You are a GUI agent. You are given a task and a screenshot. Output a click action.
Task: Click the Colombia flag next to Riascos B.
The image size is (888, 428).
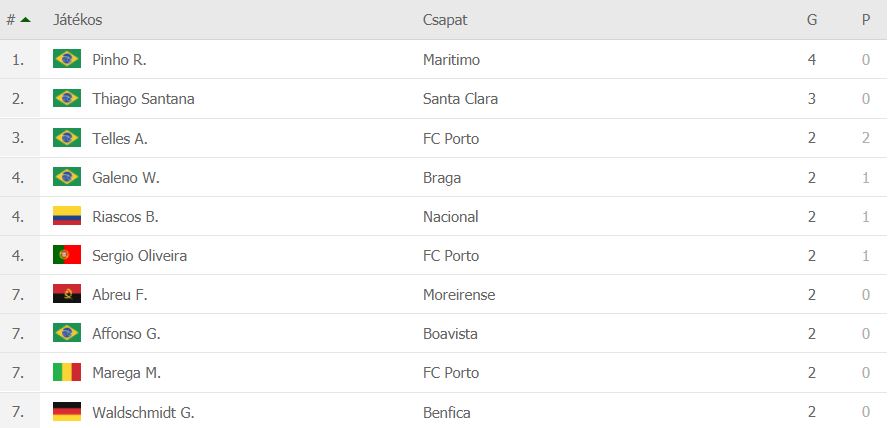point(67,216)
